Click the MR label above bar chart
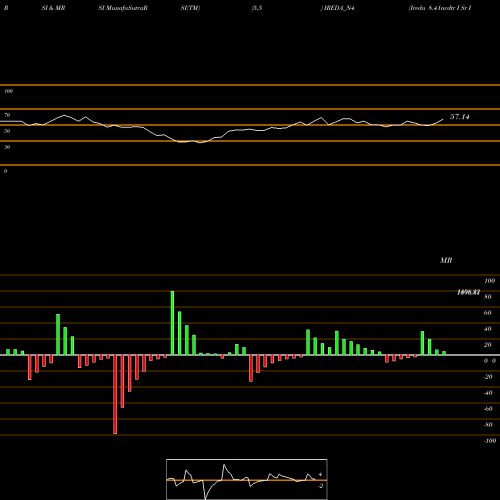 pos(446,260)
